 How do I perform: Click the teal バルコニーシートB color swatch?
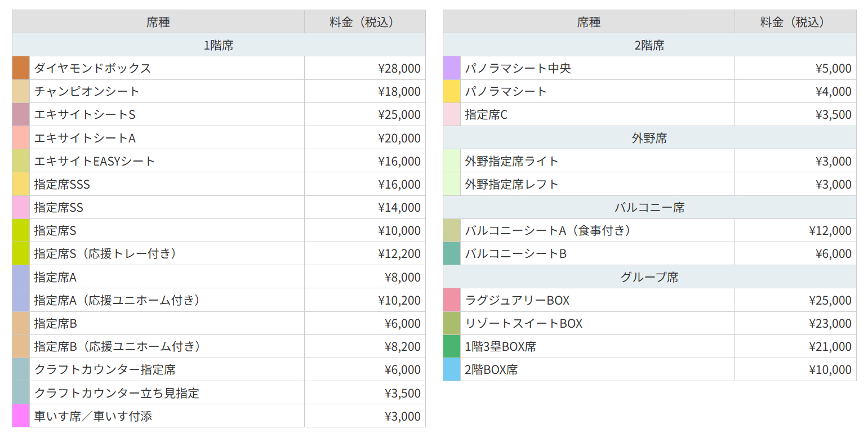click(452, 253)
